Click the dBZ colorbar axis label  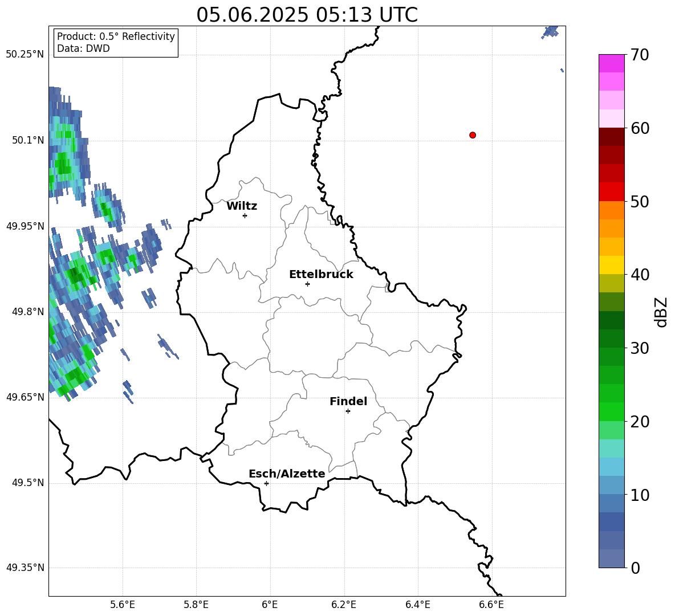[x=662, y=312]
